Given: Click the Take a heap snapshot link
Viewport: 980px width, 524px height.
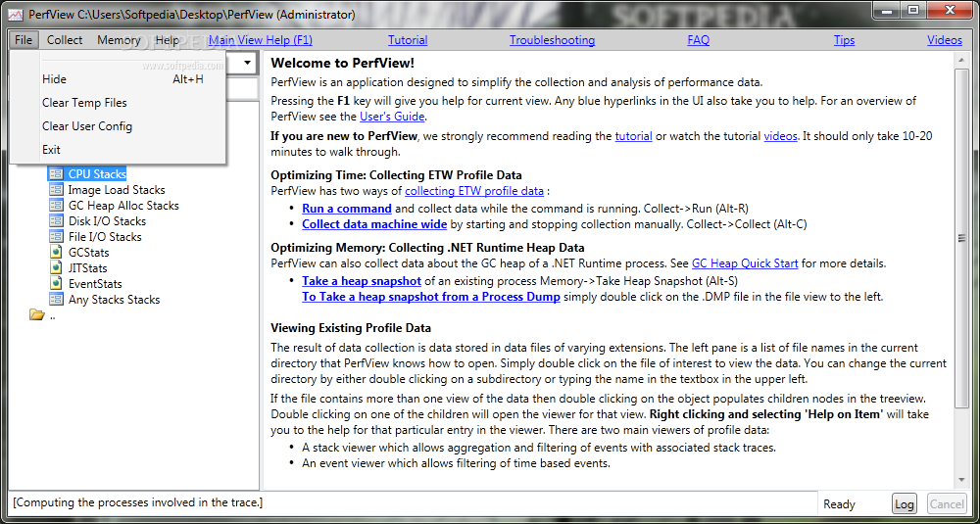Looking at the screenshot, I should (362, 281).
